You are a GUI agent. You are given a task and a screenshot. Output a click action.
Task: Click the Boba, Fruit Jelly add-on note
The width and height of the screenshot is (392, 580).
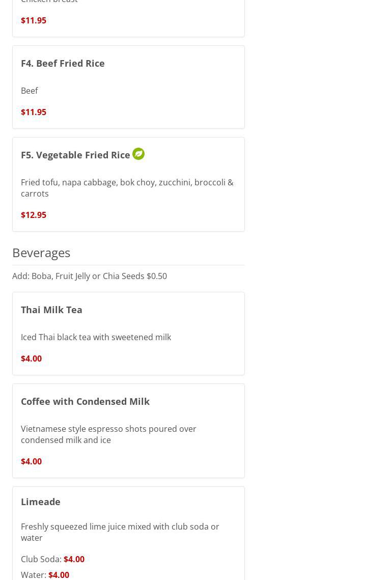coord(90,276)
